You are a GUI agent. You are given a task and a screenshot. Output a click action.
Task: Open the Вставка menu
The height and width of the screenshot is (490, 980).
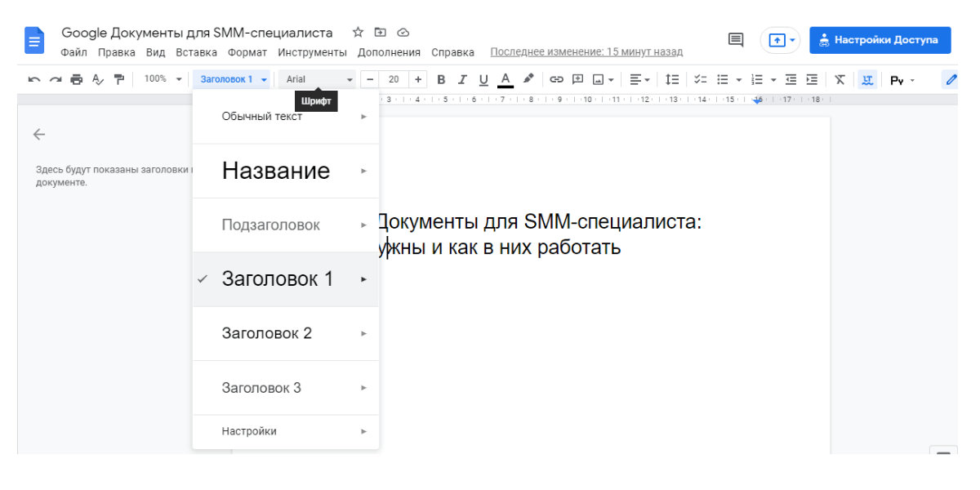click(196, 52)
